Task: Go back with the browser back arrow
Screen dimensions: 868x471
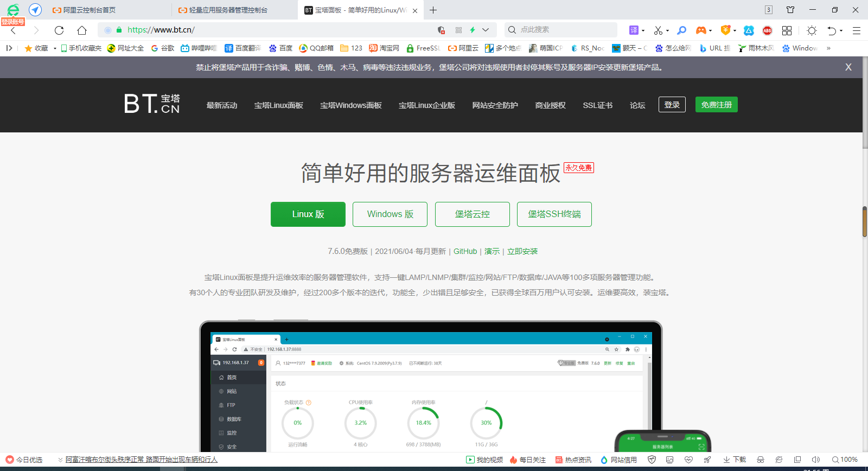Action: 14,30
